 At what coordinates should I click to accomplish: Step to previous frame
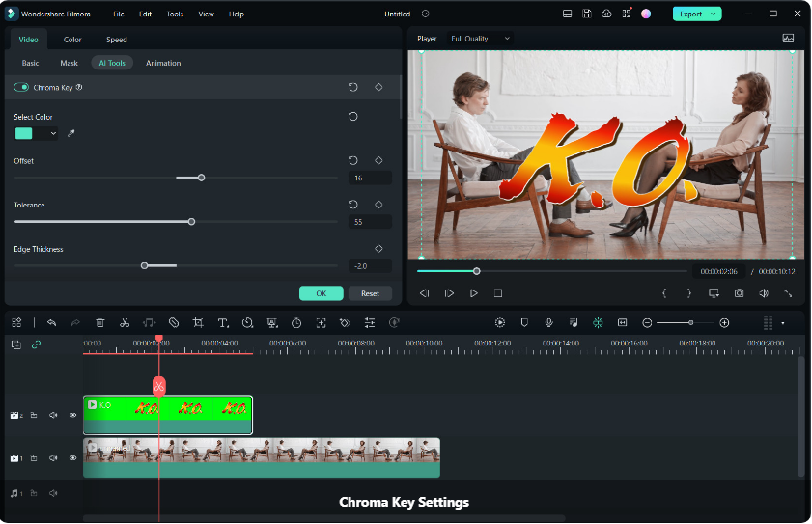pos(424,293)
